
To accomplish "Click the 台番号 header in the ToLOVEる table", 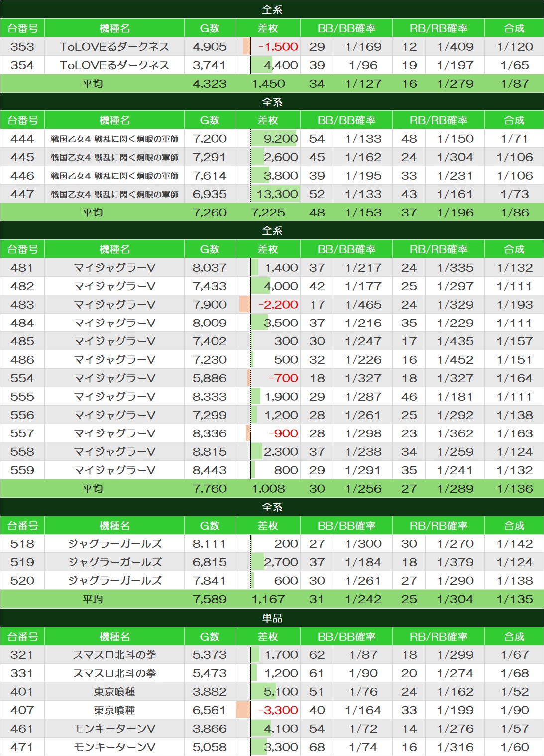I will (22, 28).
